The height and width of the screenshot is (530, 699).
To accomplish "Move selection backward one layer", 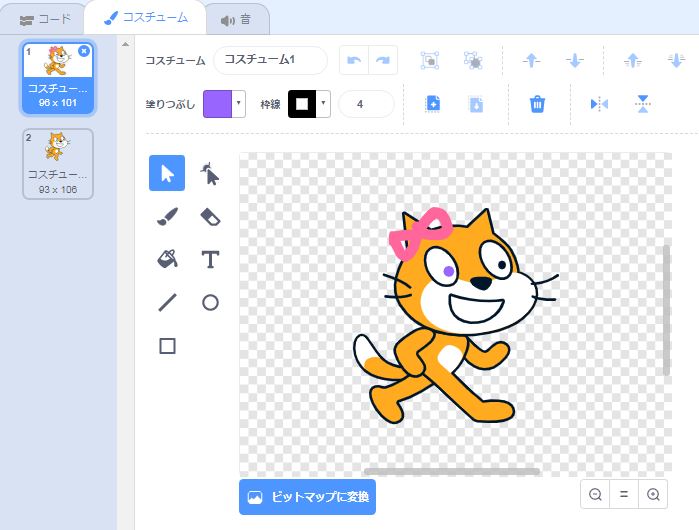I will click(575, 60).
